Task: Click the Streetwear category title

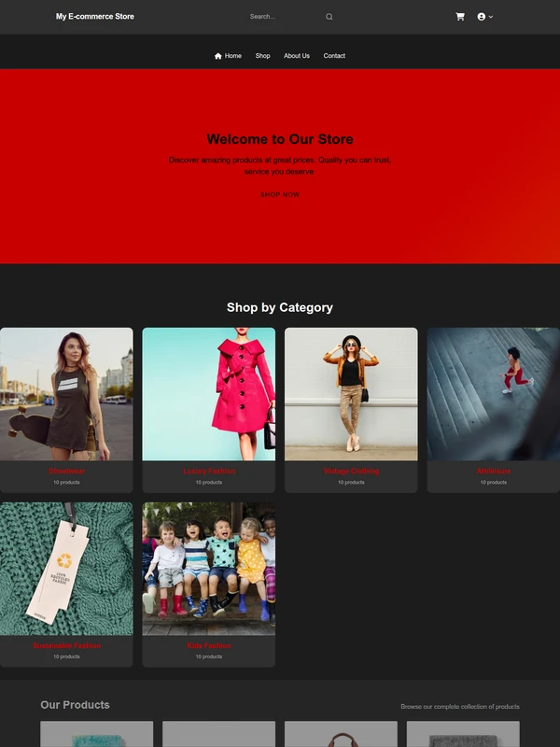Action: pyautogui.click(x=66, y=472)
